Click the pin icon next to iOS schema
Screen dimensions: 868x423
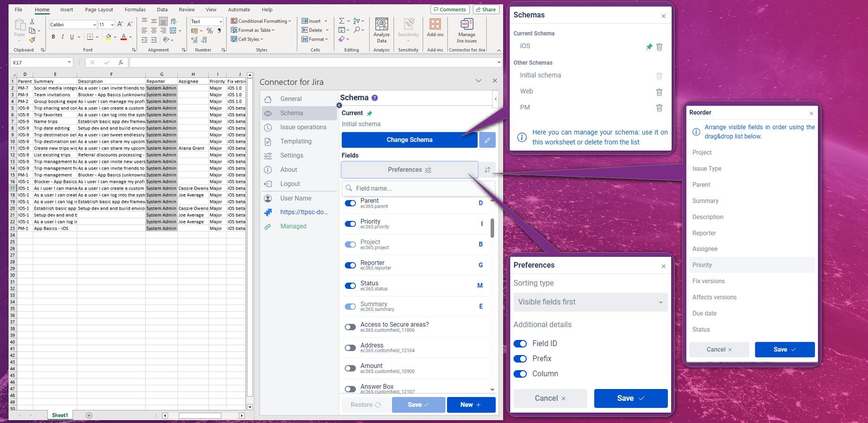(649, 47)
